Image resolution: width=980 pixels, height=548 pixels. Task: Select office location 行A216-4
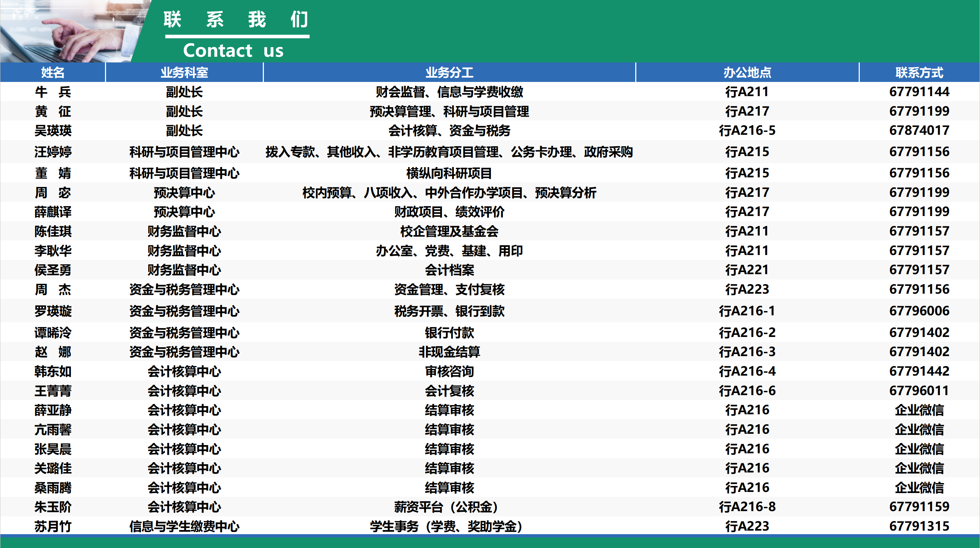747,371
